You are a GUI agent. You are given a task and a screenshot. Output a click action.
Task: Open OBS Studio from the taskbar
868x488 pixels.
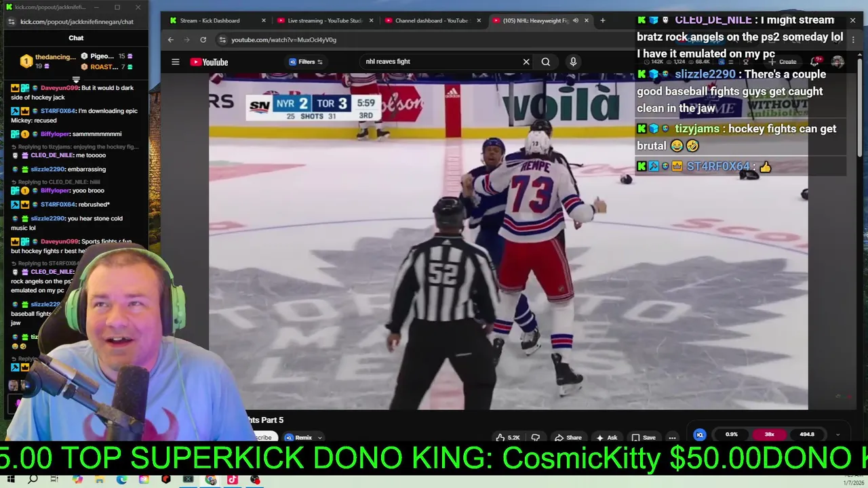255,480
